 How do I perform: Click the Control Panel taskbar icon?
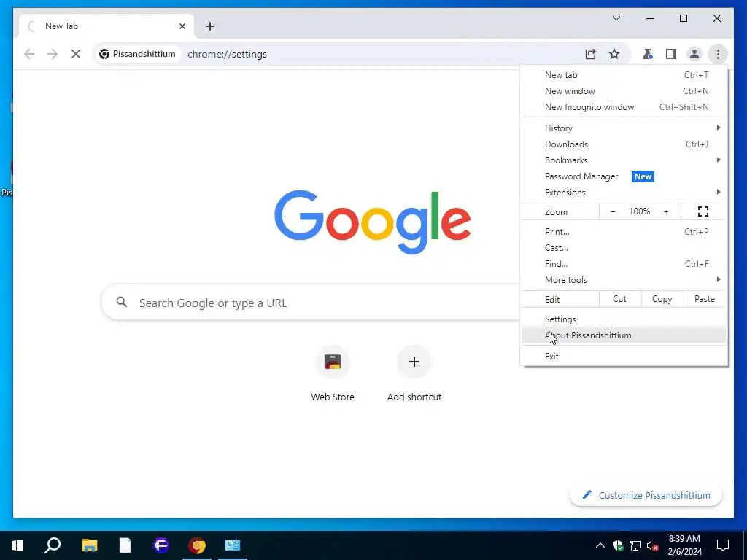[x=233, y=545]
